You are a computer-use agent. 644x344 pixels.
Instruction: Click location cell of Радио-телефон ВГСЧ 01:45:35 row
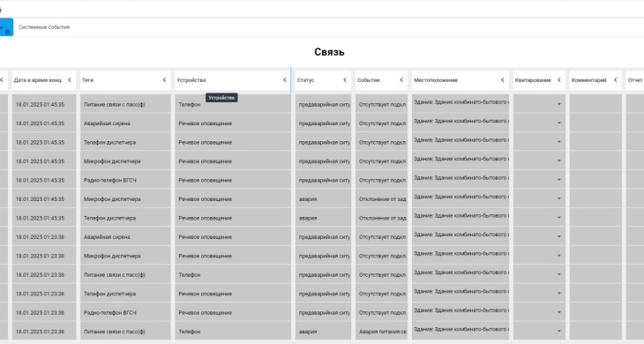pos(461,180)
